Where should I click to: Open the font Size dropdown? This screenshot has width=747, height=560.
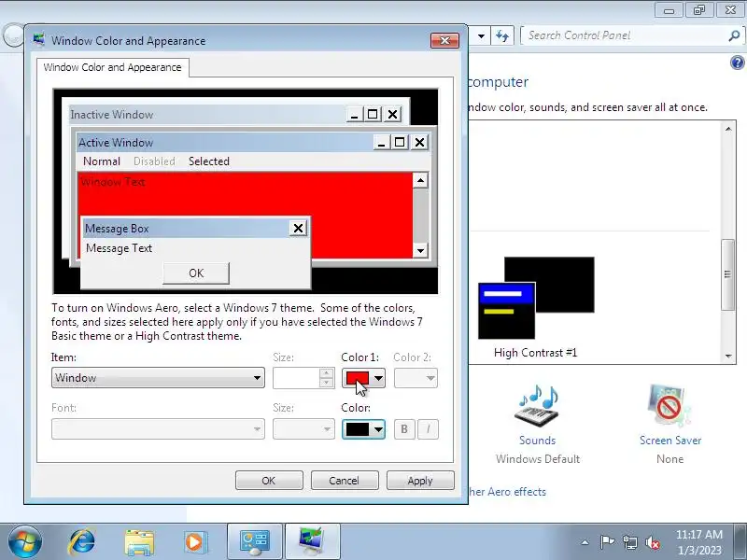click(x=303, y=429)
